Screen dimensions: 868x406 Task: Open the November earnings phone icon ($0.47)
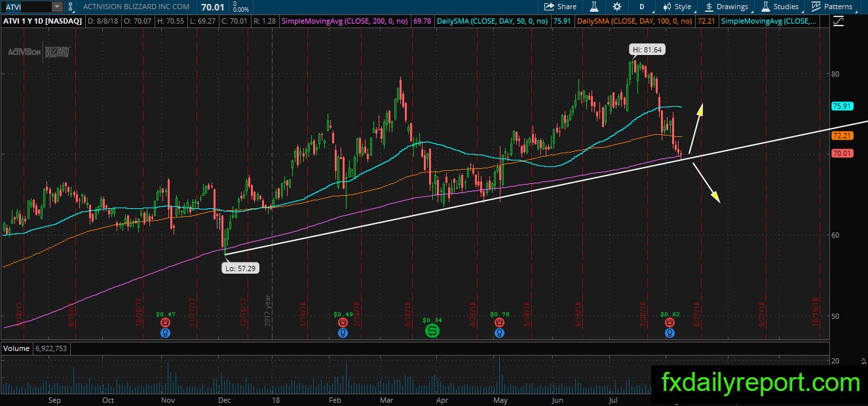(x=166, y=323)
